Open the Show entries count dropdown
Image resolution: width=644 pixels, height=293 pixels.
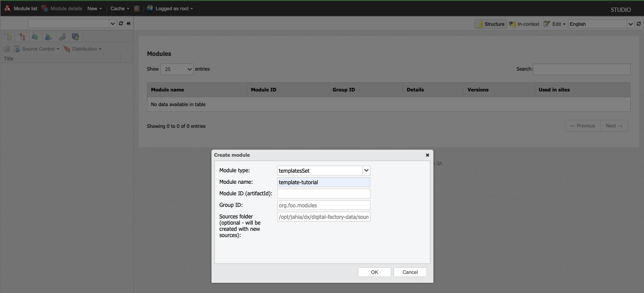point(177,69)
